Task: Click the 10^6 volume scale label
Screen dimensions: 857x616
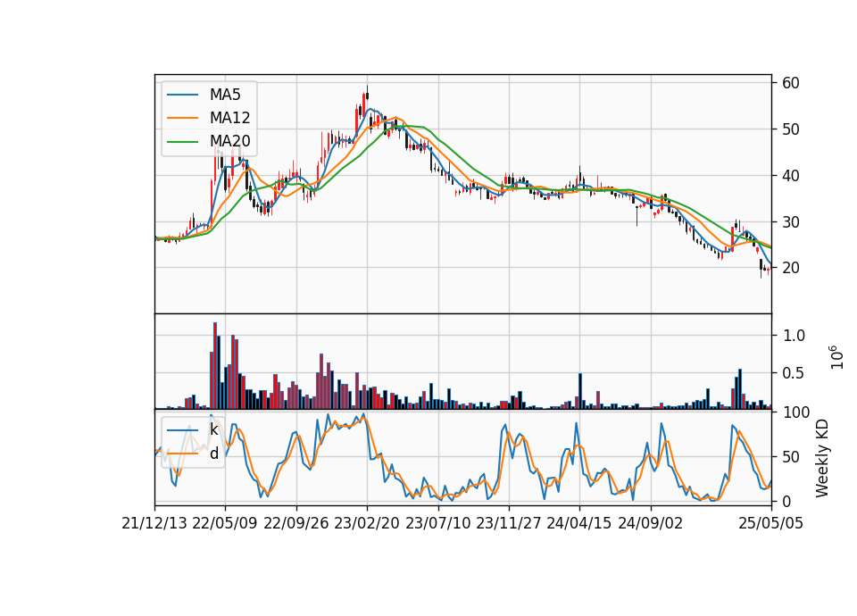Action: point(836,357)
